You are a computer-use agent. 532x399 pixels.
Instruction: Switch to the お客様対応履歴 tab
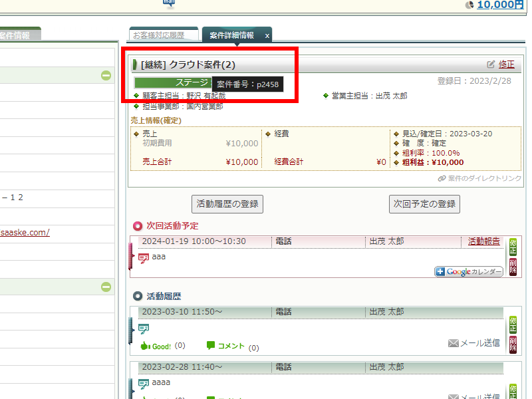pos(164,35)
